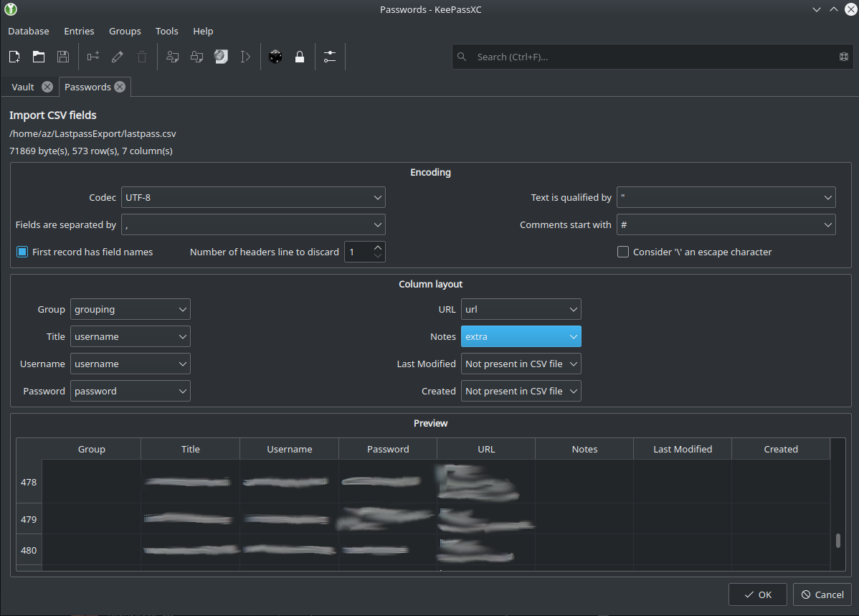Open the Created column dropdown

pyautogui.click(x=521, y=392)
